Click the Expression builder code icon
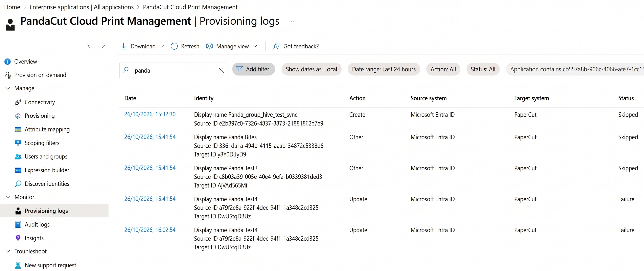The height and width of the screenshot is (271, 644). (x=18, y=170)
